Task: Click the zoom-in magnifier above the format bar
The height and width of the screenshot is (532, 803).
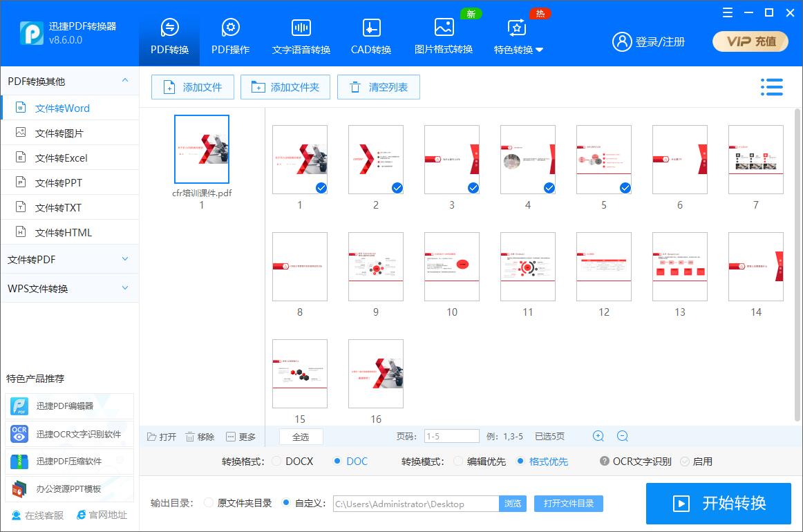Action: point(597,436)
